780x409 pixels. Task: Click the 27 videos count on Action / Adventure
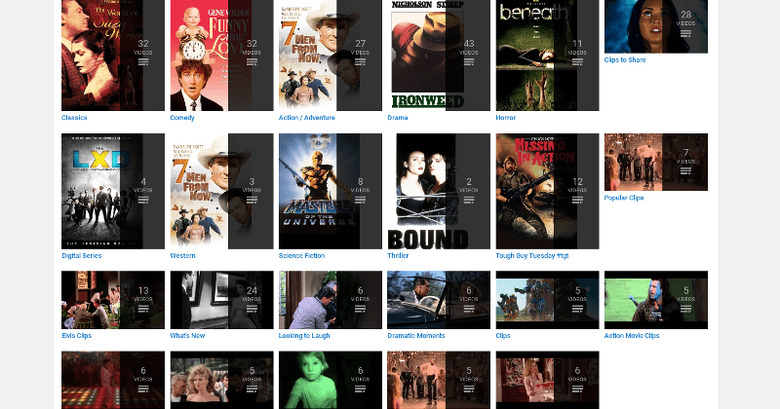[x=360, y=47]
